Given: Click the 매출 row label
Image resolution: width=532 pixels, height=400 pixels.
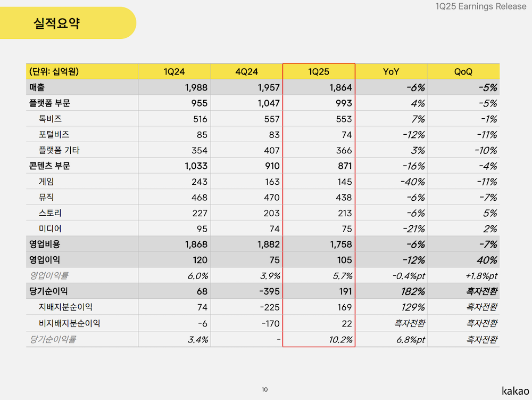Looking at the screenshot, I should click(37, 87).
